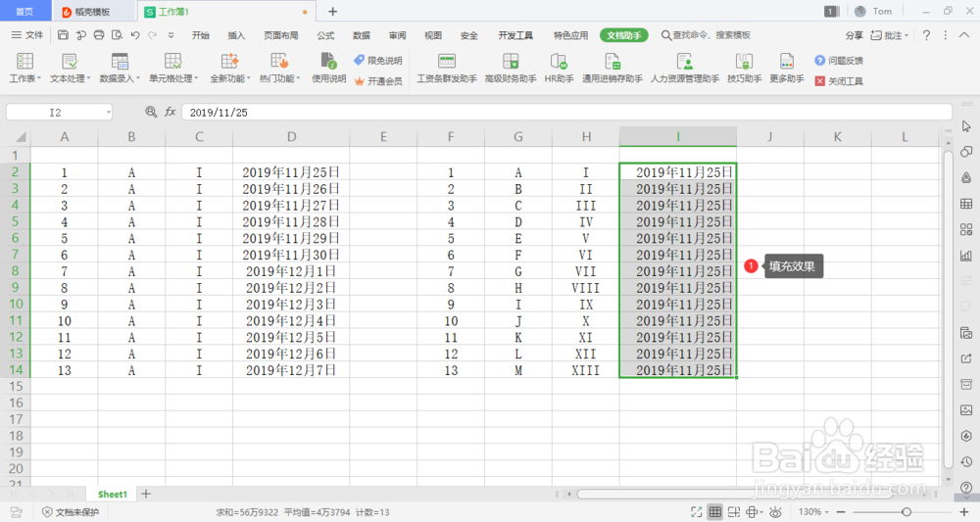Viewport: 980px width, 522px height.
Task: Expand quick access toolbar customize arrow
Action: pyautogui.click(x=171, y=35)
